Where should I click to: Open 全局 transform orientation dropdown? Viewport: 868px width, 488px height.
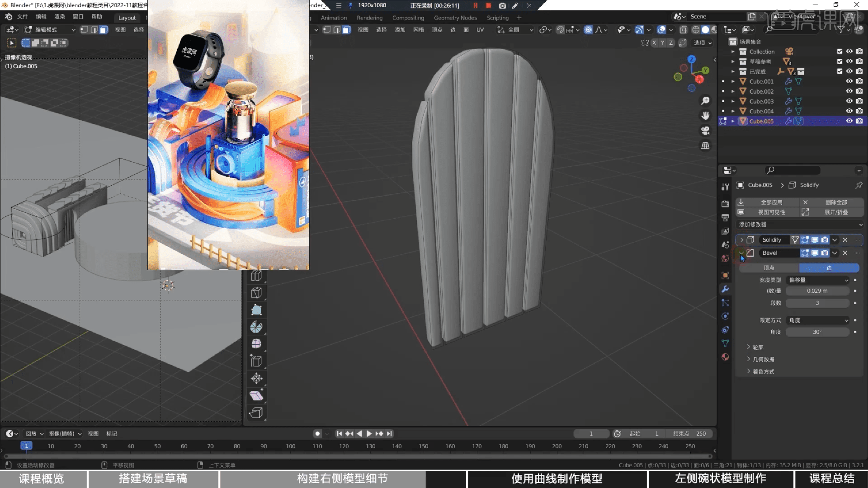pos(515,30)
